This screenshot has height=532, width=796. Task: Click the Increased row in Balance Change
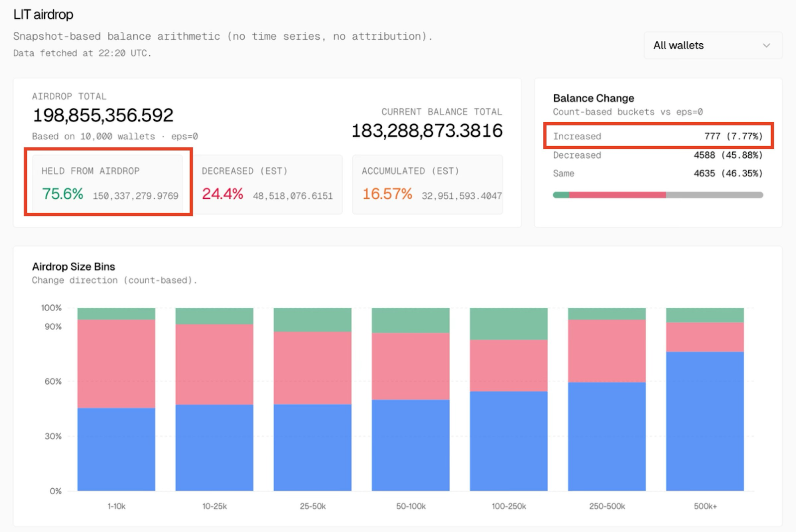coord(658,136)
